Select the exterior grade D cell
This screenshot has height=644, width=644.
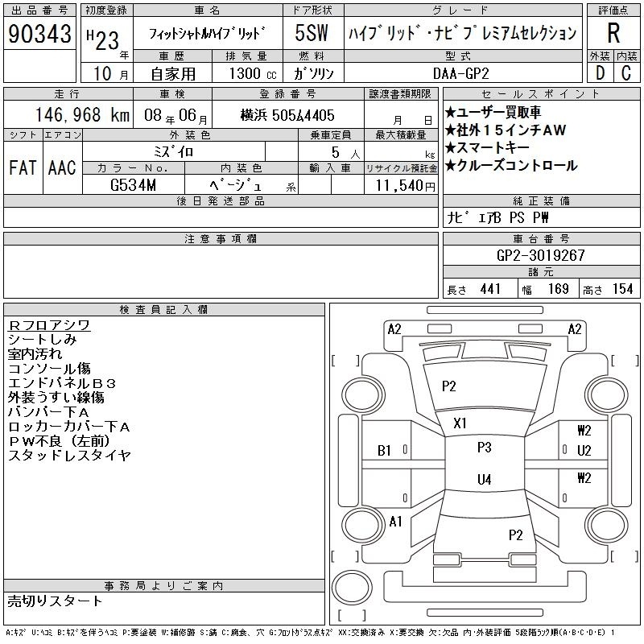(599, 73)
